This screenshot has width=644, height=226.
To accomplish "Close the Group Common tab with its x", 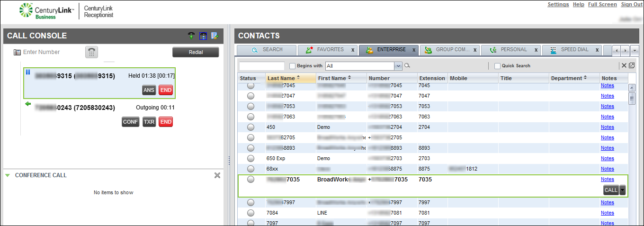I will click(x=474, y=50).
